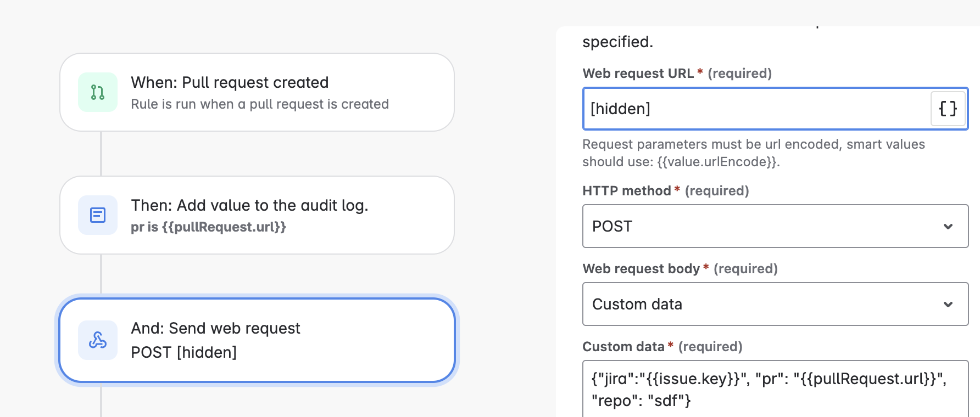Screen dimensions: 980x417
Task: Click the webhook icon on Send web request
Action: pos(98,340)
